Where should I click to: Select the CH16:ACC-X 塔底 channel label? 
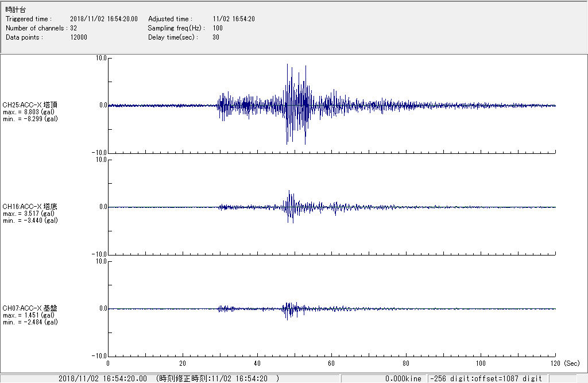point(30,207)
